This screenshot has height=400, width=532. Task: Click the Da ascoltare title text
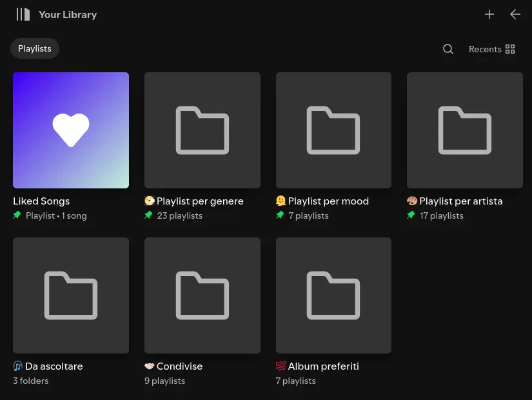pos(54,366)
